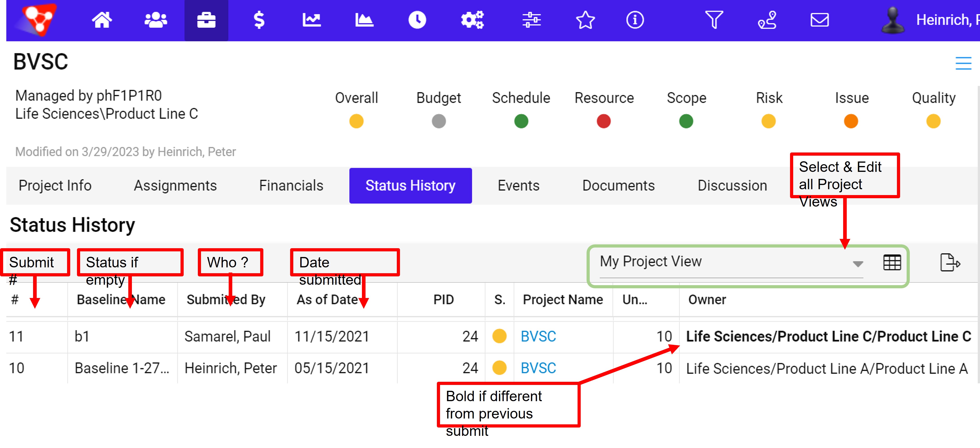The height and width of the screenshot is (448, 980).
Task: Open the gears settings icon
Action: [x=472, y=20]
